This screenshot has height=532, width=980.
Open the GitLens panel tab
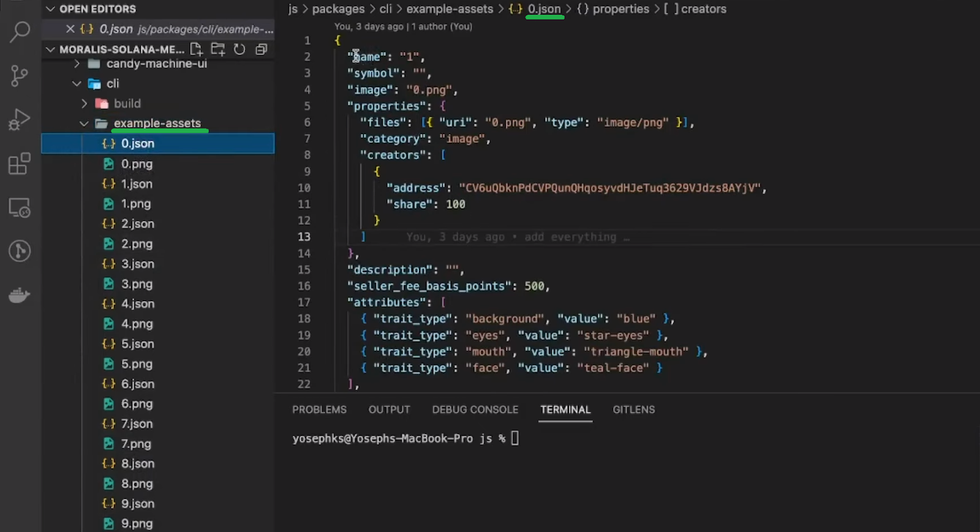click(633, 410)
